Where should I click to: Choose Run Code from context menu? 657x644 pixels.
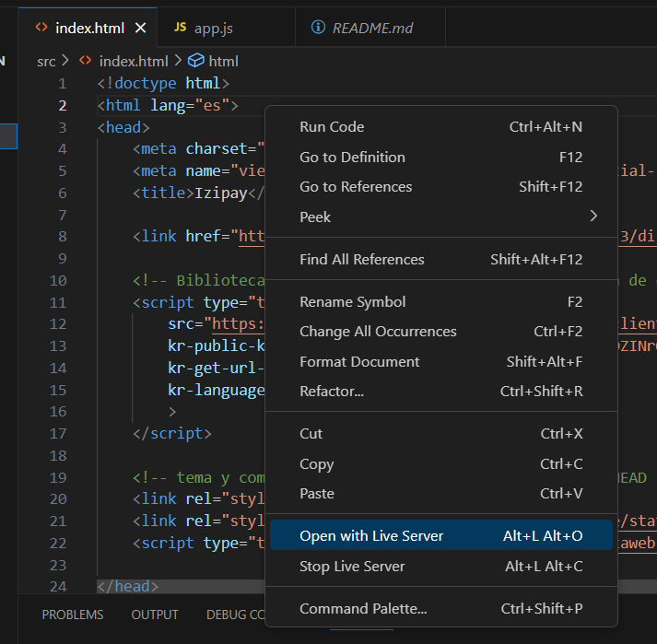click(332, 127)
